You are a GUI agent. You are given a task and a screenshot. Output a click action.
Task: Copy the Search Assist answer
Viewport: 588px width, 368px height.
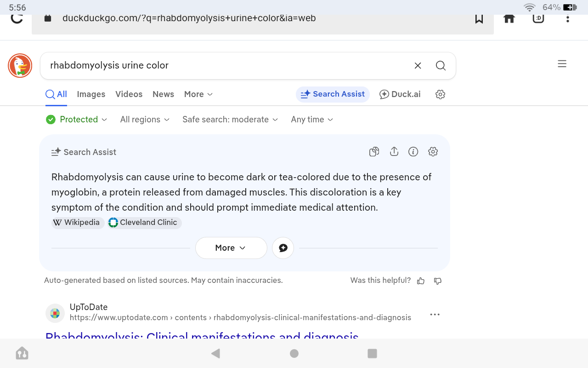[374, 152]
